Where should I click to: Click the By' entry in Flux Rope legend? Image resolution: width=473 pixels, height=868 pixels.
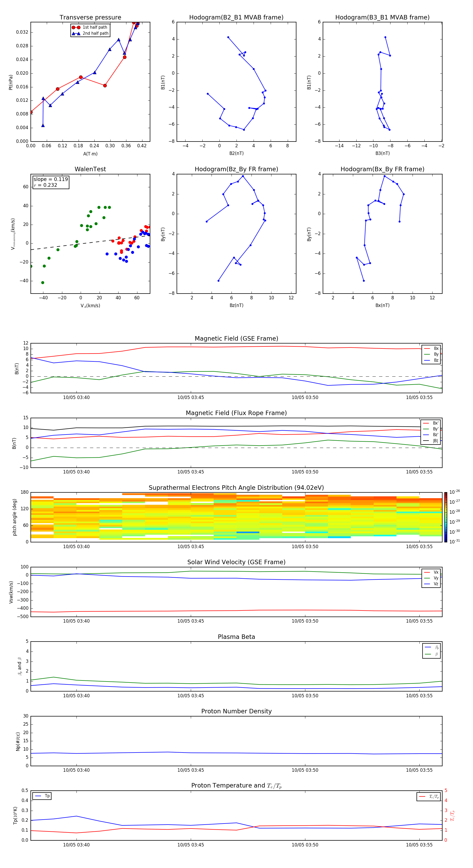[431, 429]
